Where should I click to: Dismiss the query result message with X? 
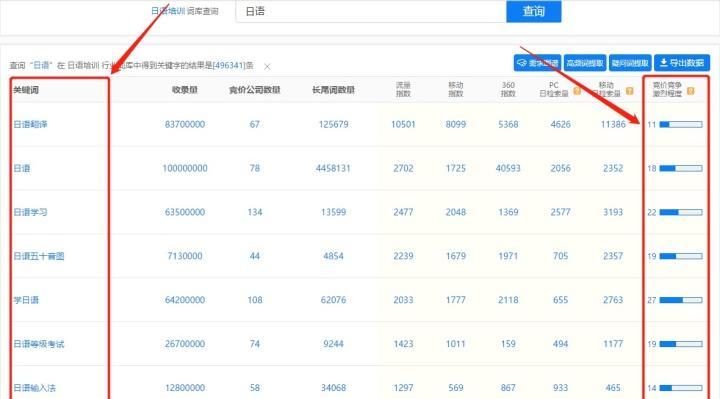[x=267, y=67]
